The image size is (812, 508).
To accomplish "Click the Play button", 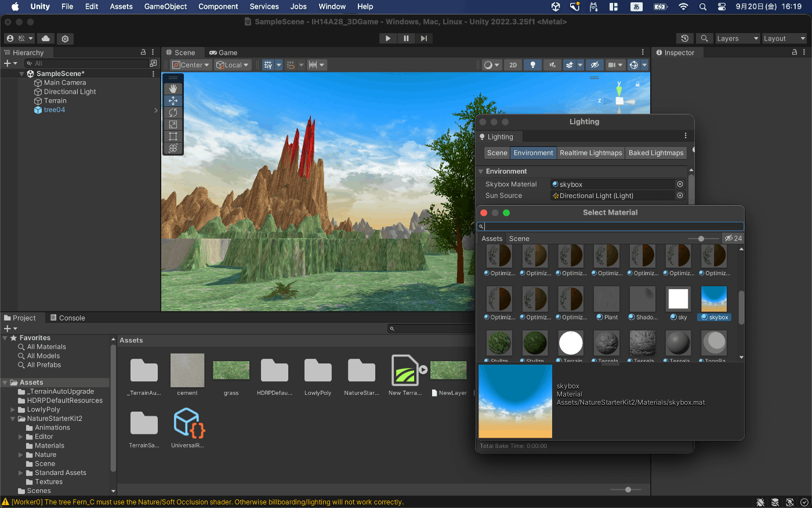I will pos(387,38).
